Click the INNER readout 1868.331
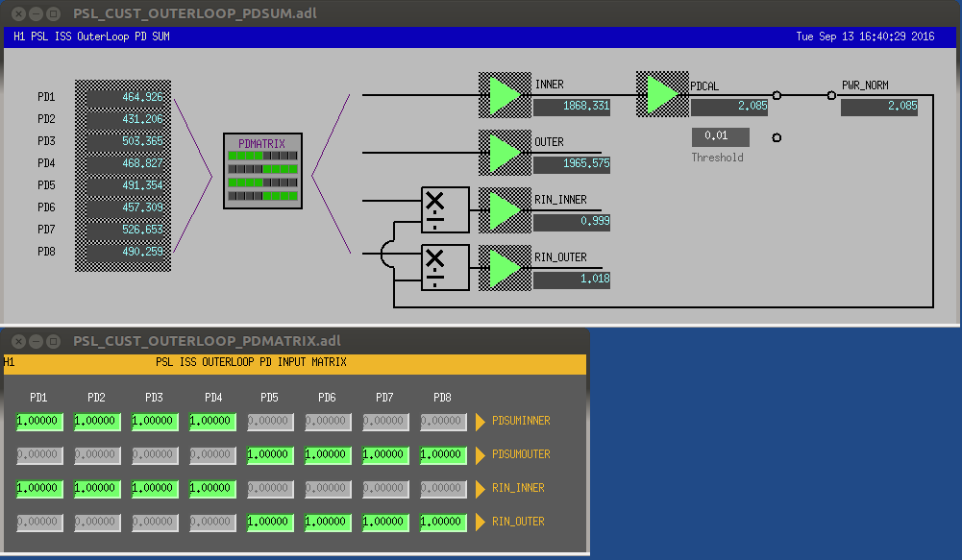This screenshot has height=560, width=962. pyautogui.click(x=572, y=107)
